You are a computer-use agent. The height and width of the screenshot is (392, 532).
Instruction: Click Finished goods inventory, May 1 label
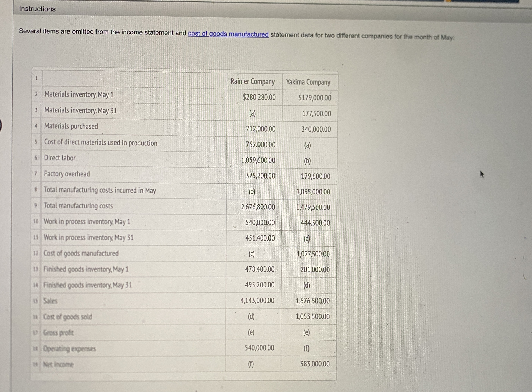(86, 269)
